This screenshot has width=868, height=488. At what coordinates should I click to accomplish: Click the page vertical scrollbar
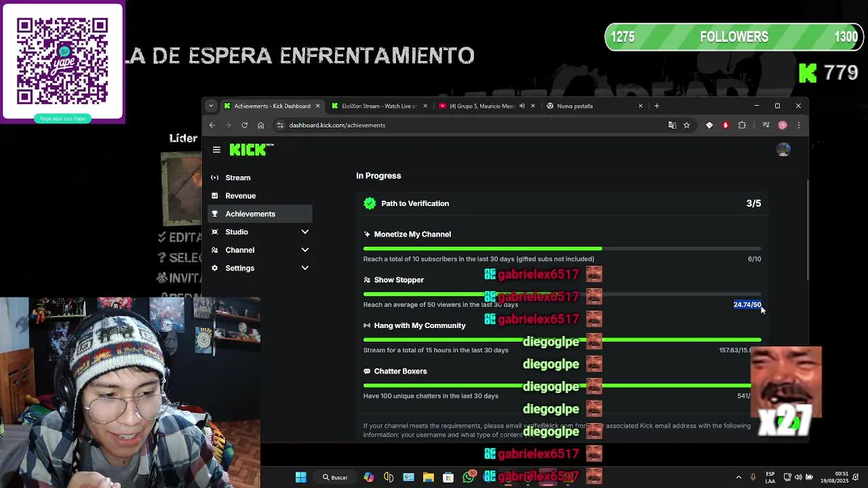tap(807, 230)
